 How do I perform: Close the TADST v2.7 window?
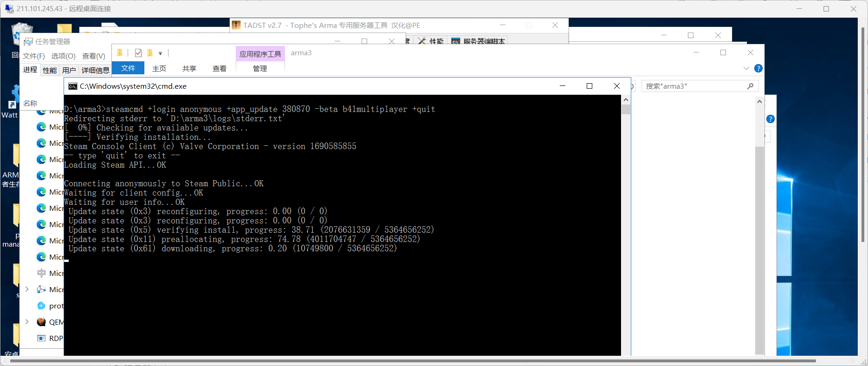click(555, 25)
